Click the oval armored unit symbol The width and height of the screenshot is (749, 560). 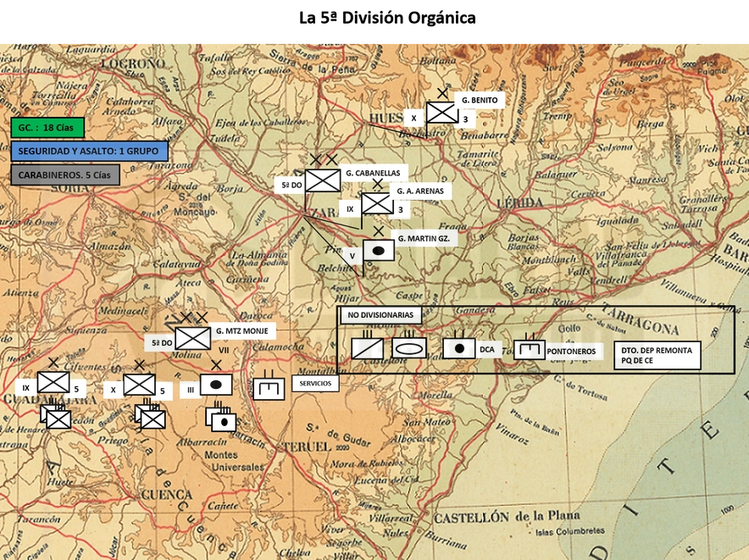tap(409, 348)
